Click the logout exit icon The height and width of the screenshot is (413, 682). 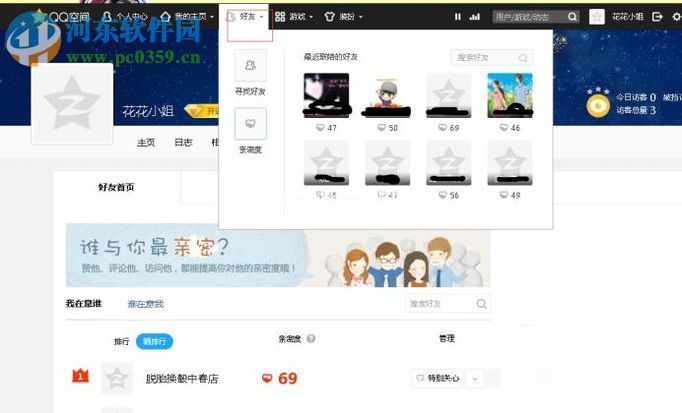[657, 17]
